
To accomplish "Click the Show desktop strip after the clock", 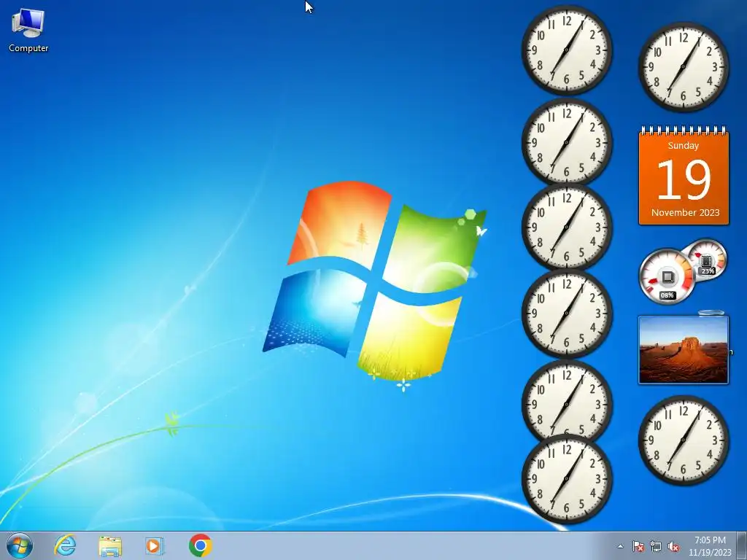I will pos(742,545).
